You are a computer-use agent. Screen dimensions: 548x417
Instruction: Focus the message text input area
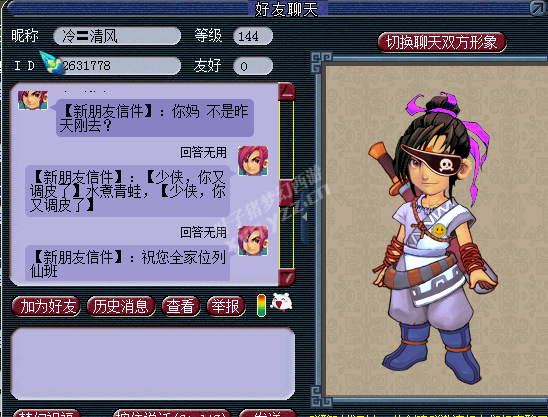[153, 363]
